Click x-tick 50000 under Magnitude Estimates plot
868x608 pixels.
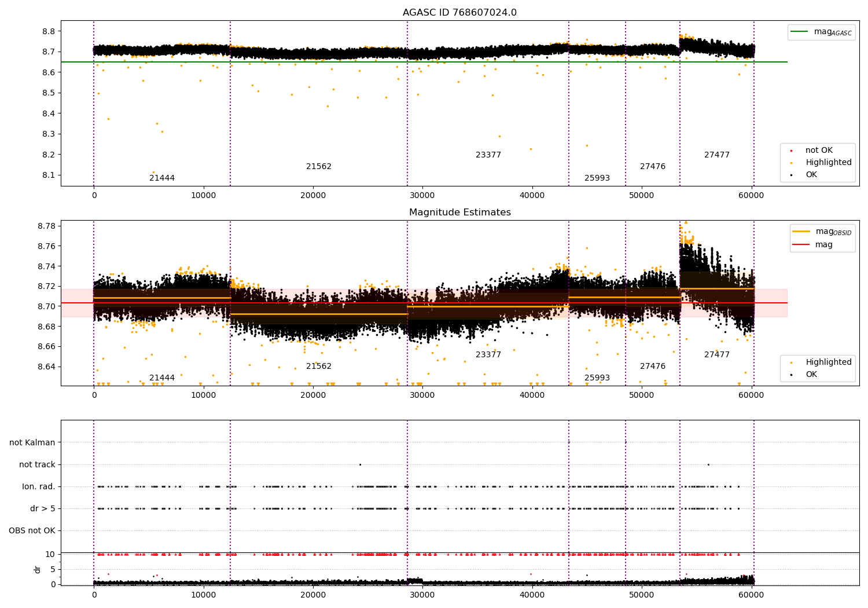[642, 395]
